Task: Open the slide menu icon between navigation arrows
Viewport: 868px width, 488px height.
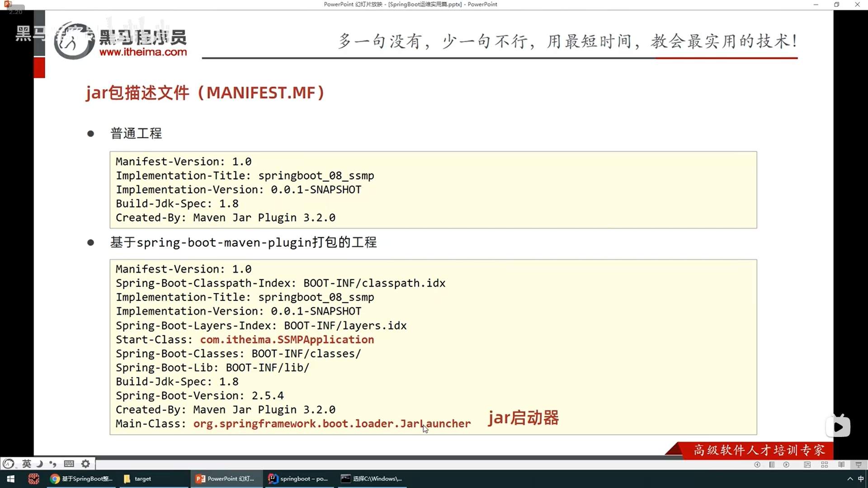Action: (x=772, y=465)
